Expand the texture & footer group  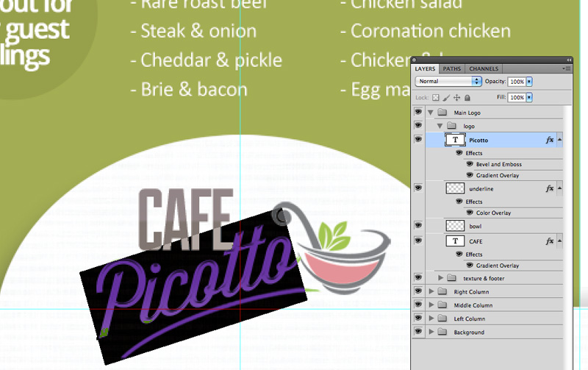pos(440,278)
